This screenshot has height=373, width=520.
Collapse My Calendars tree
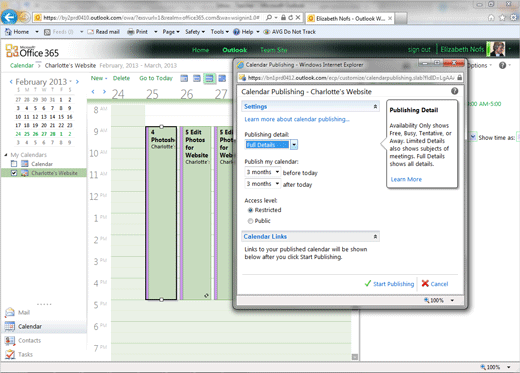pos(6,155)
